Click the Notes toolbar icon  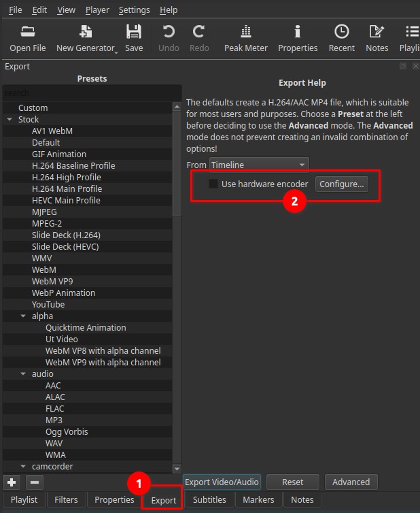click(377, 31)
